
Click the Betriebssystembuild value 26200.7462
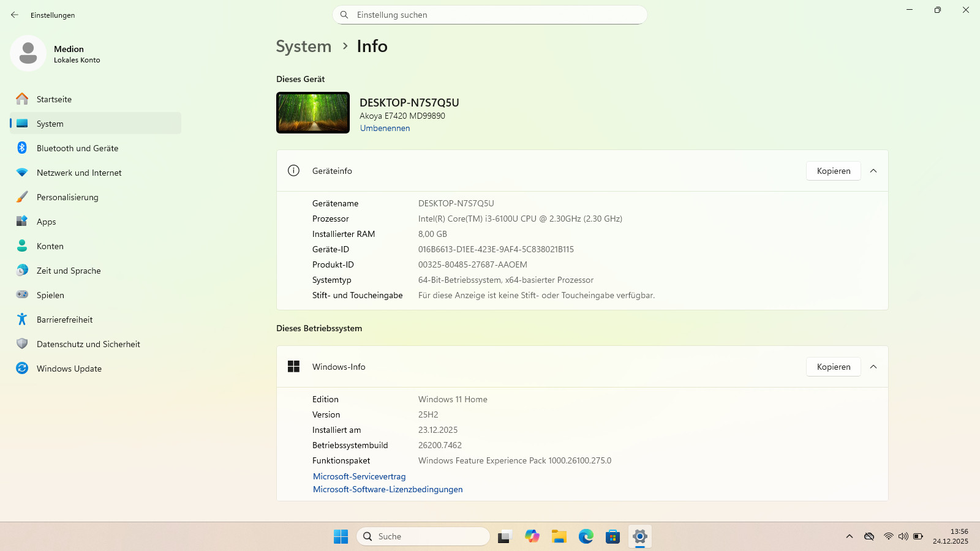440,445
